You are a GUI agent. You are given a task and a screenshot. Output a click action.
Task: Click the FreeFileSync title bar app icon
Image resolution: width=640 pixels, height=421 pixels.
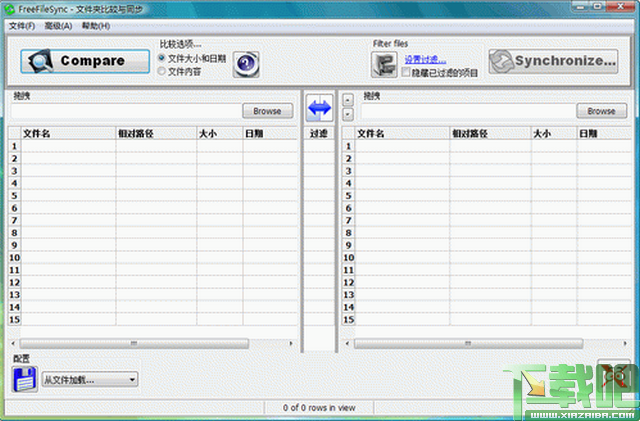9,9
